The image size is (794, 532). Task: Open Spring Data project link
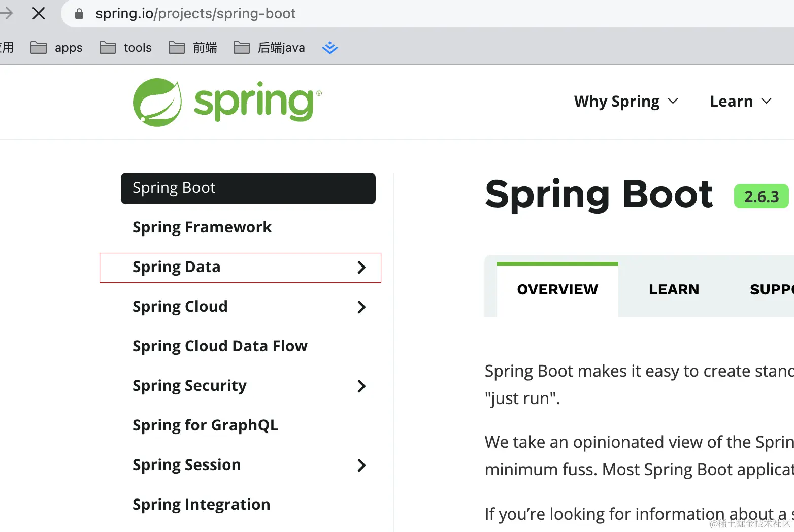point(177,267)
